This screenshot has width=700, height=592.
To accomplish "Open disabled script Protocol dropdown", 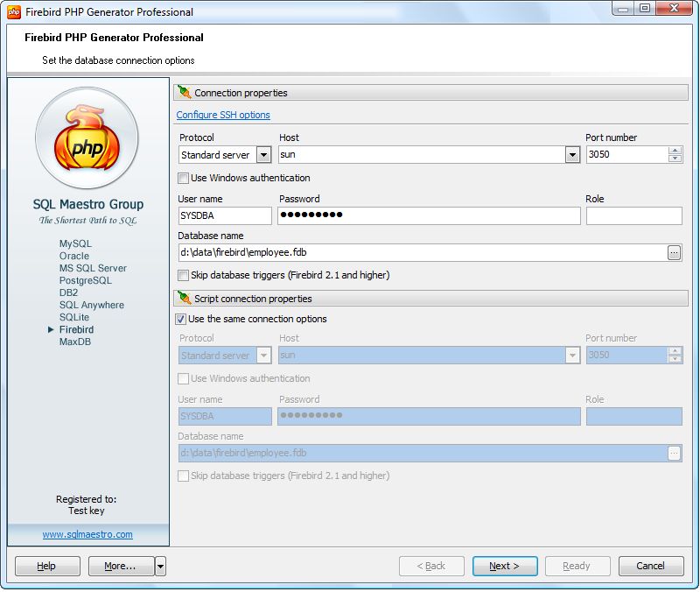I will click(264, 356).
